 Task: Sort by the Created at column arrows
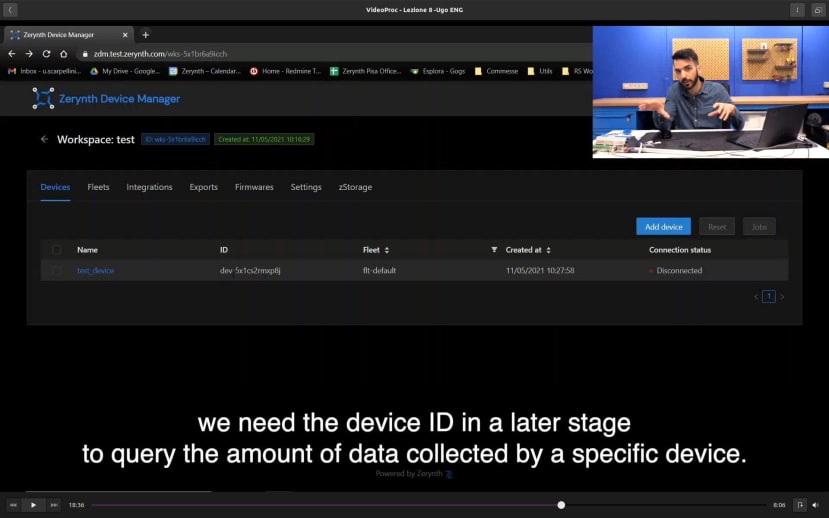click(548, 250)
